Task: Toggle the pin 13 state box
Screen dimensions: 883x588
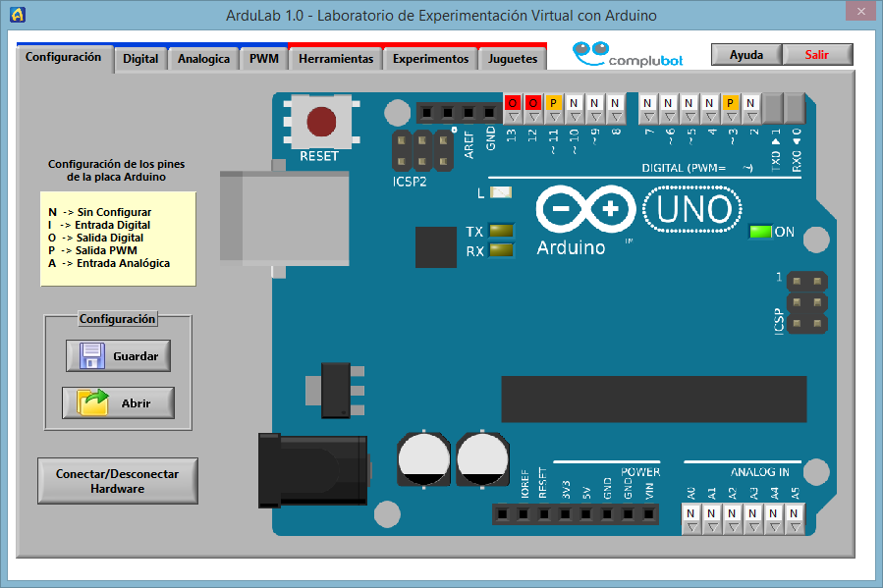Action: (x=512, y=102)
